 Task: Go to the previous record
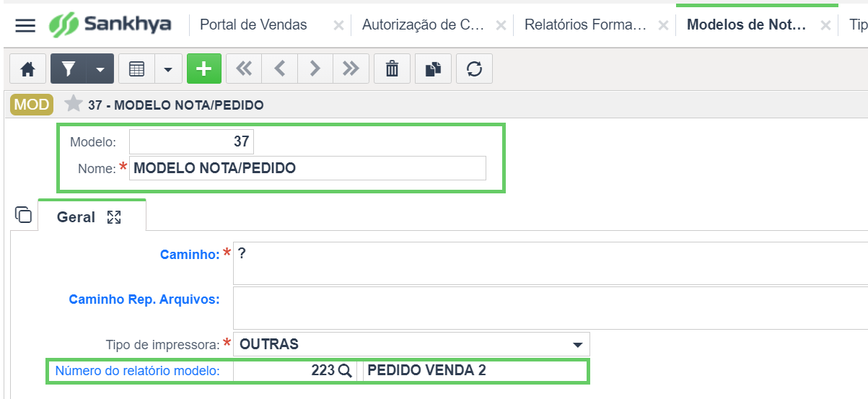(280, 69)
